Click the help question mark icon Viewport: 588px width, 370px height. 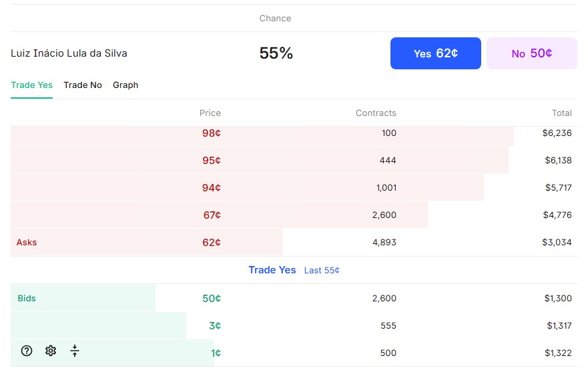tap(27, 351)
